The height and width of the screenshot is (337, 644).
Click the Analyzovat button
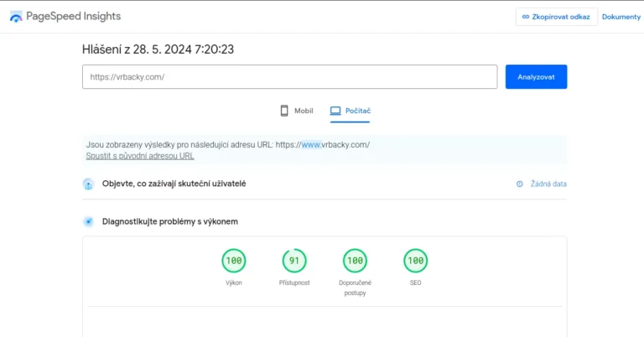pyautogui.click(x=536, y=77)
